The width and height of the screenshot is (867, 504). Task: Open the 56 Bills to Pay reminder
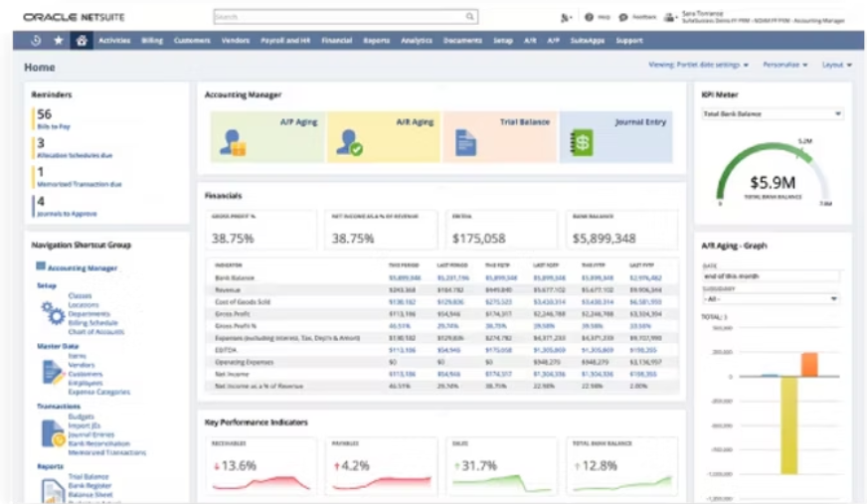point(54,119)
